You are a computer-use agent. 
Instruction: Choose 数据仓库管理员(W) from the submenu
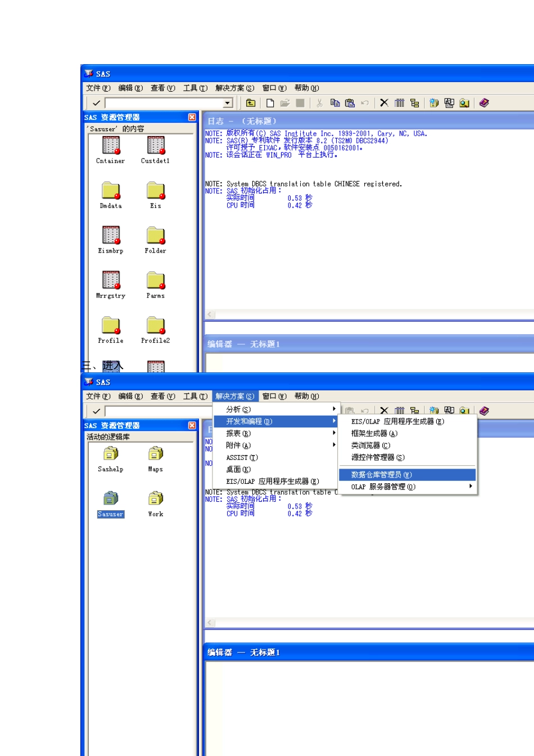(x=408, y=475)
